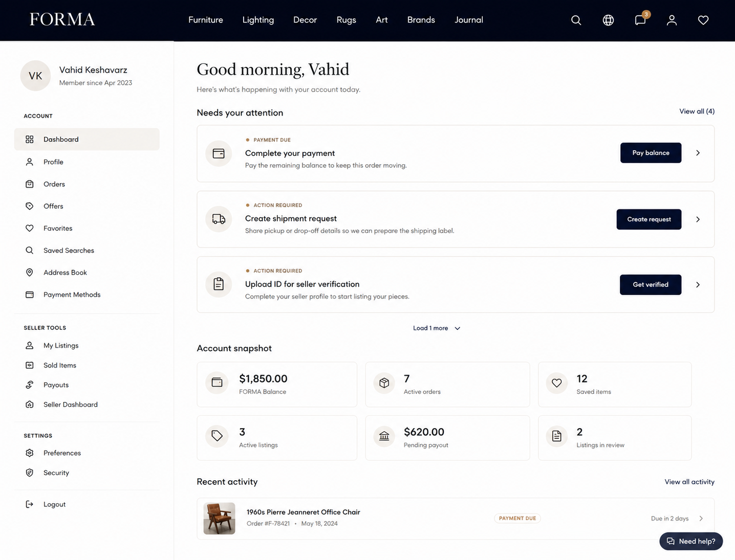Click the grid icon beside Dashboard
This screenshot has width=735, height=560.
click(30, 139)
